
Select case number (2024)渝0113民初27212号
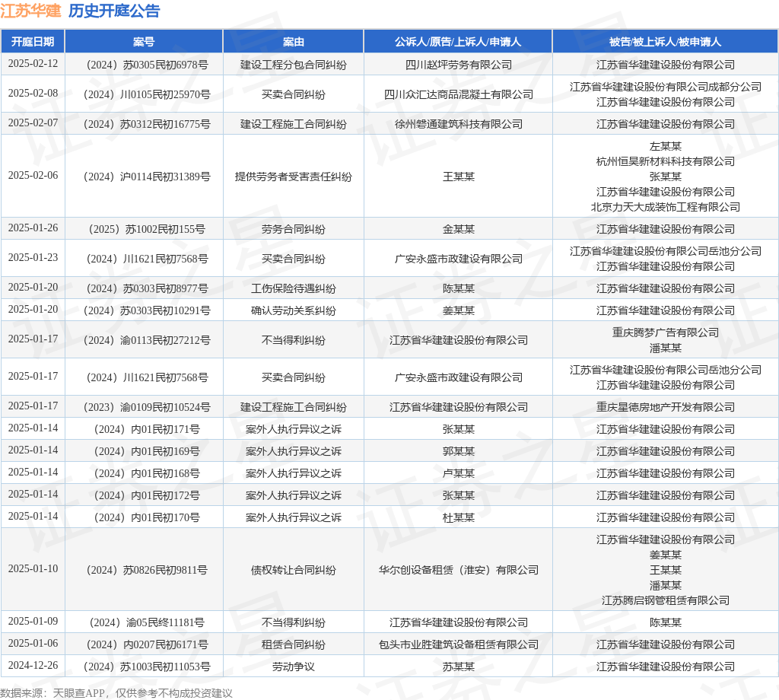point(147,340)
